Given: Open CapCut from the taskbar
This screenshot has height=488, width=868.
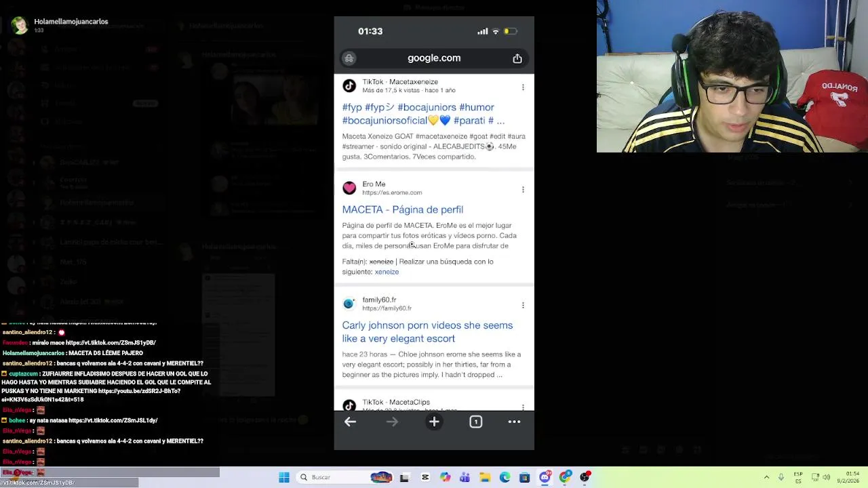Looking at the screenshot, I should (x=425, y=477).
